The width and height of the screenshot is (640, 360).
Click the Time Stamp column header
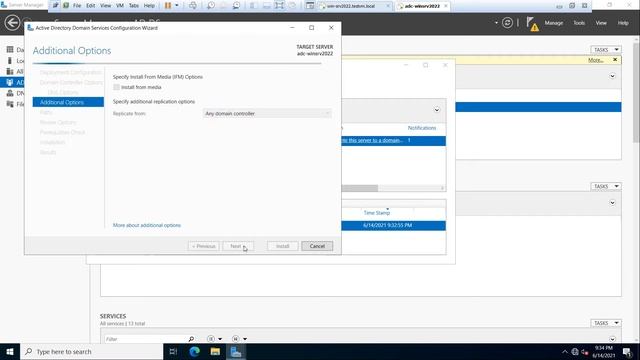[377, 213]
